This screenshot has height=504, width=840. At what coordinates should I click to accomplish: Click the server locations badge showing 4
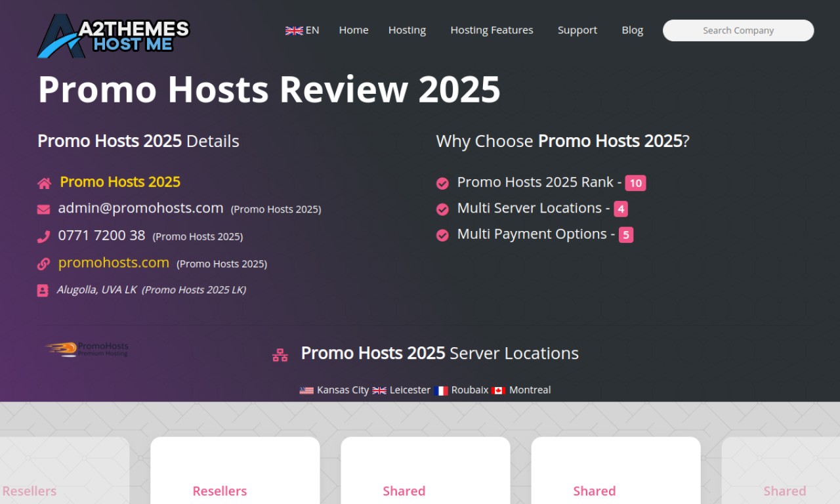[x=621, y=209]
